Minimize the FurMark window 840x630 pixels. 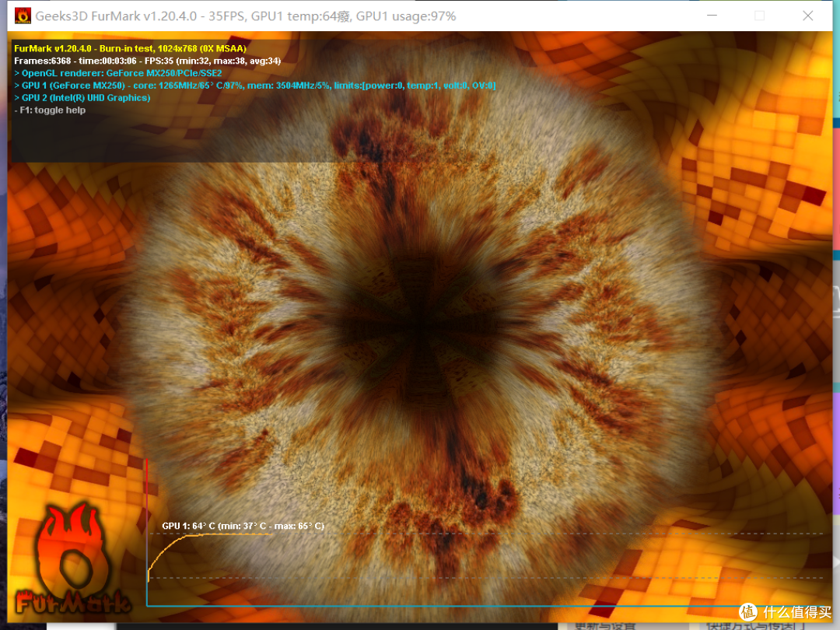(x=712, y=16)
